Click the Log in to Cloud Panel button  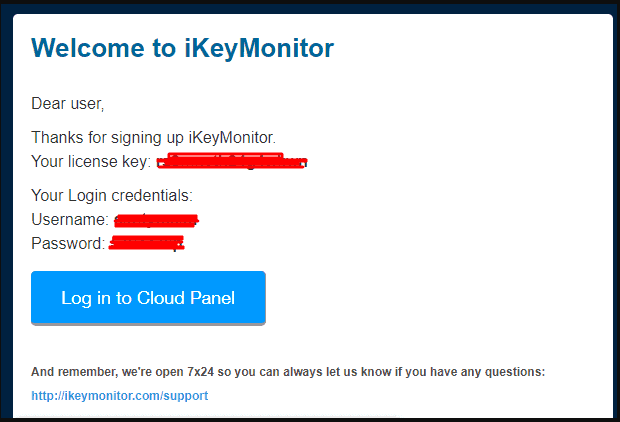pyautogui.click(x=148, y=298)
